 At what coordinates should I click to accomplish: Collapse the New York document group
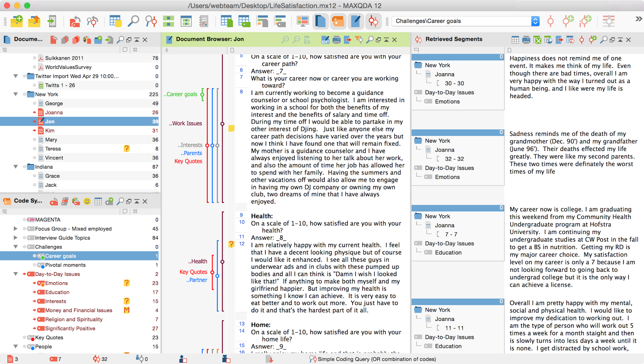[x=16, y=94]
